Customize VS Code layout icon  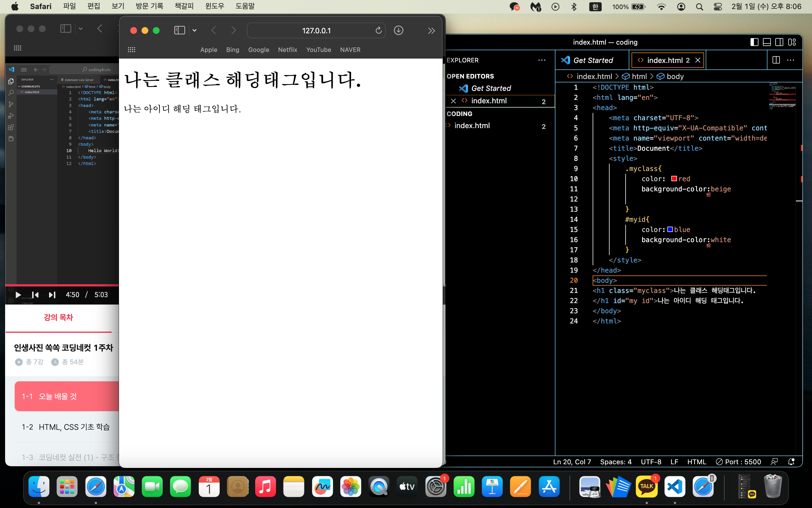click(x=792, y=42)
